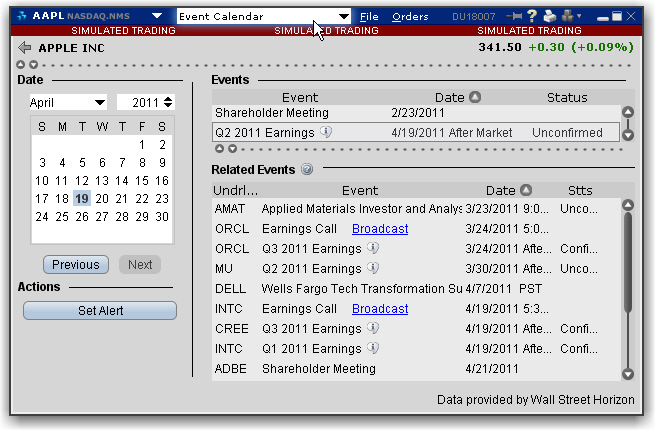Viewport: 655px width, 430px height.
Task: Open Broadcast link for INTC Earnings Call
Action: pos(380,308)
